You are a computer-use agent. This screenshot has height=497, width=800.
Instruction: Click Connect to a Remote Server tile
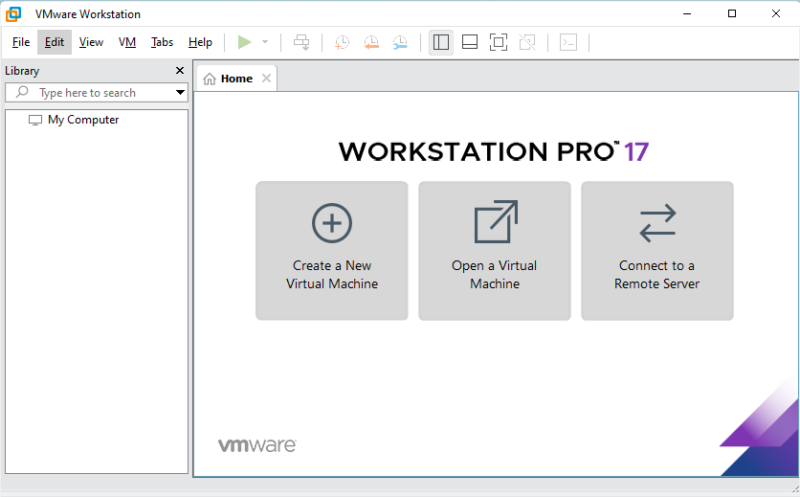click(x=657, y=250)
